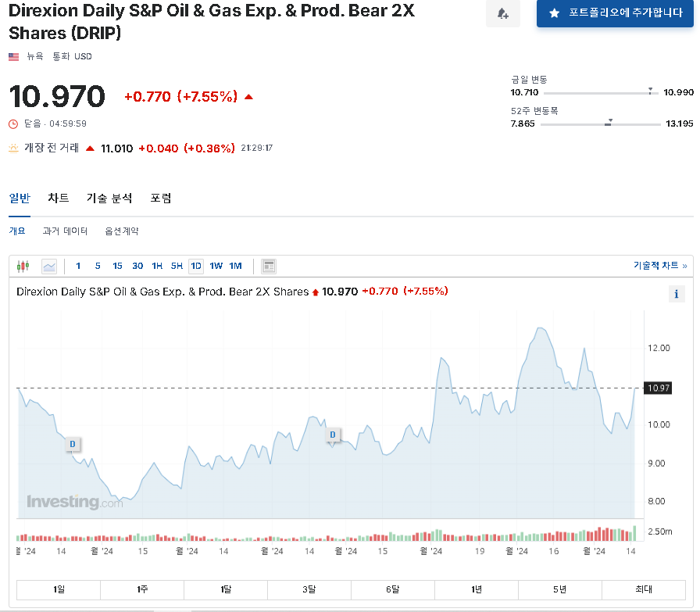
Task: Click the 12.00 price axis label
Action: pos(659,348)
